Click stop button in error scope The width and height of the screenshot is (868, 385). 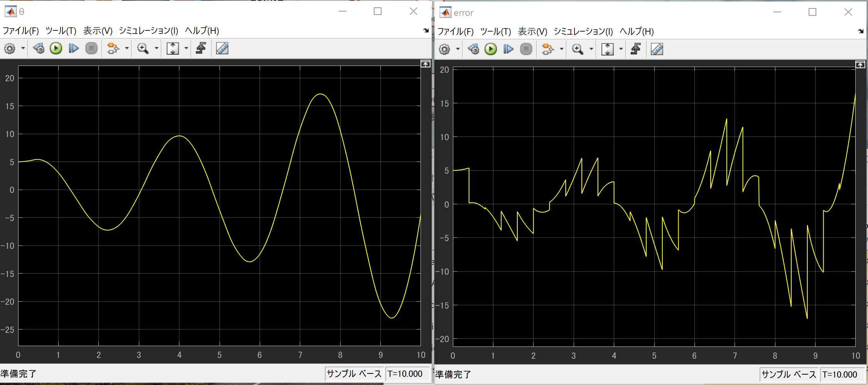click(526, 49)
